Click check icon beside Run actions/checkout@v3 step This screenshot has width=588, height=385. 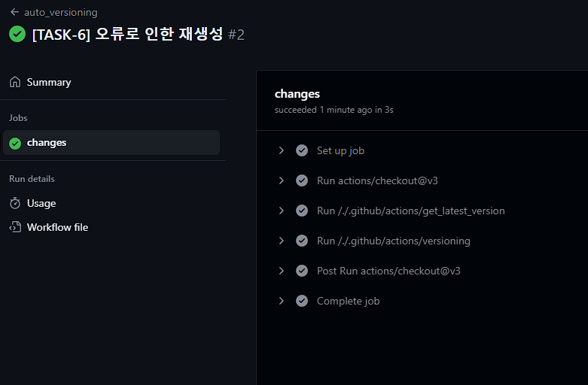(x=302, y=180)
